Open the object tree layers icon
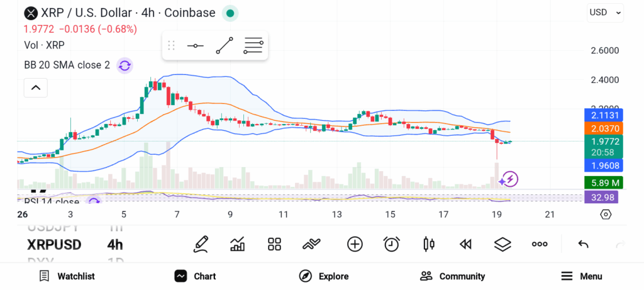Screen dimensions: 644x290 point(502,244)
